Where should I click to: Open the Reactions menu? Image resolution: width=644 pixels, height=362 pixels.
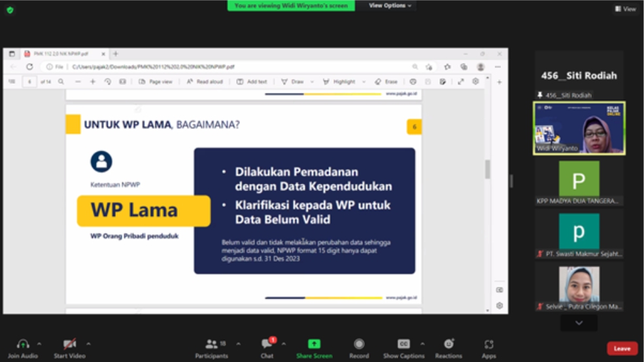pos(449,344)
